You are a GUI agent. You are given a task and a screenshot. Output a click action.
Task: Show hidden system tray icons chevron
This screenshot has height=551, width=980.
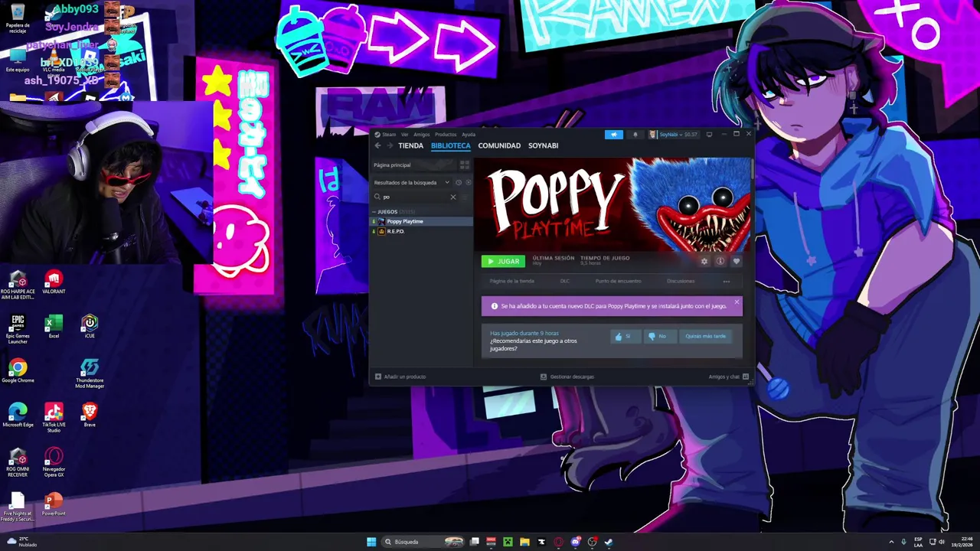click(891, 542)
